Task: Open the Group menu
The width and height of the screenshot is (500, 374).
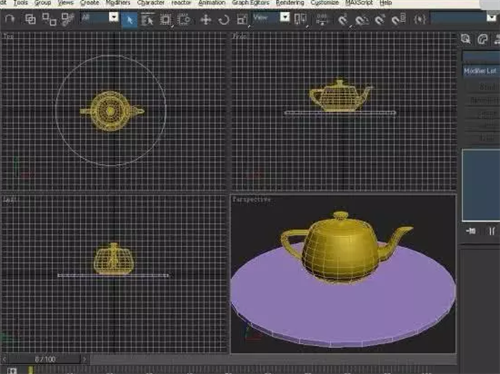Action: 43,3
